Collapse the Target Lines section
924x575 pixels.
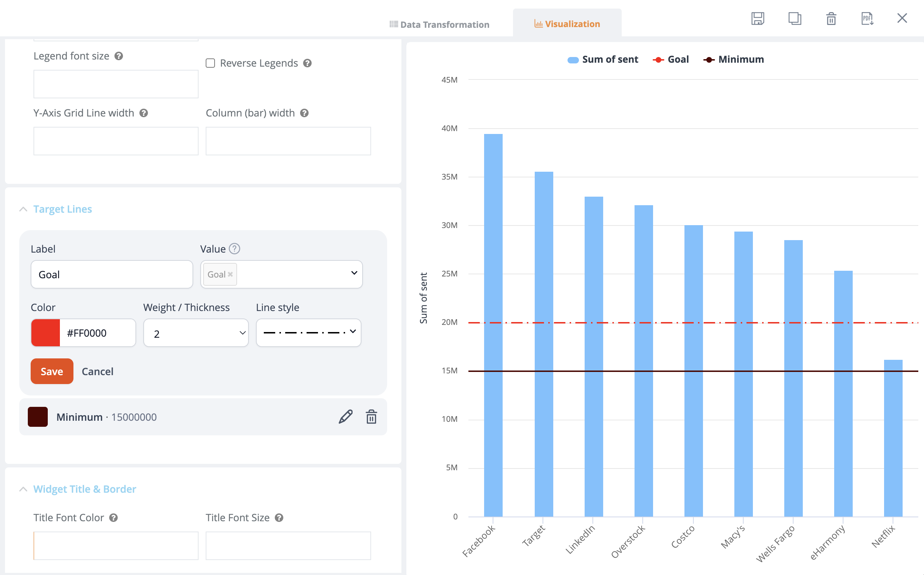22,209
